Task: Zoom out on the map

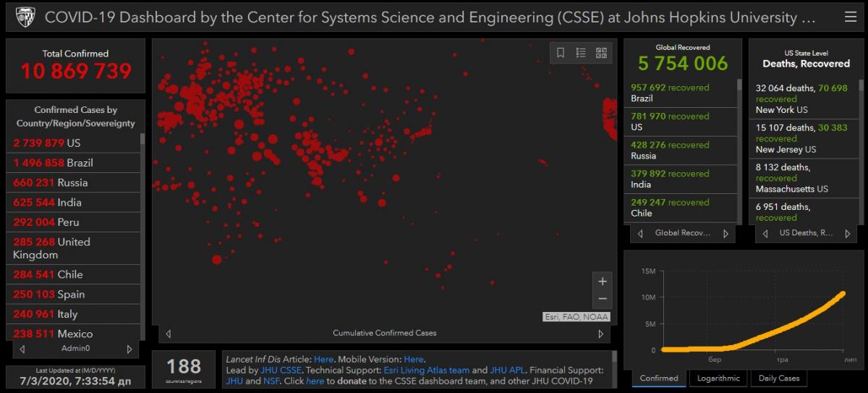Action: tap(603, 298)
